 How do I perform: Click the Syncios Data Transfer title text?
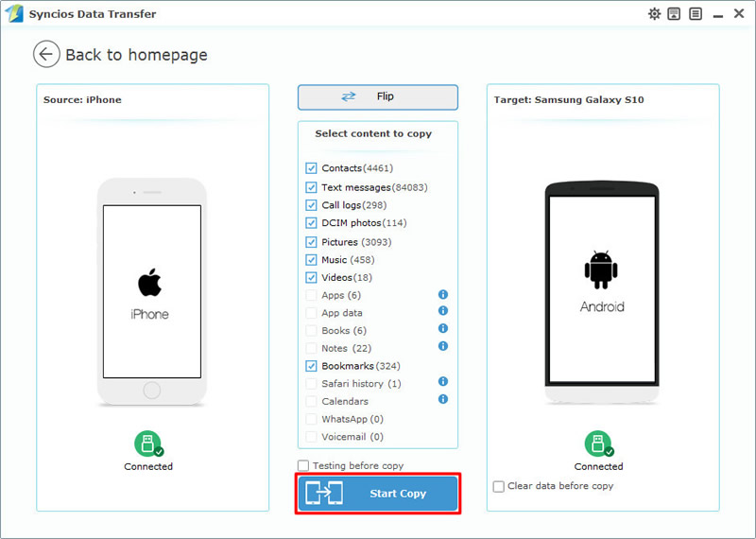(93, 14)
